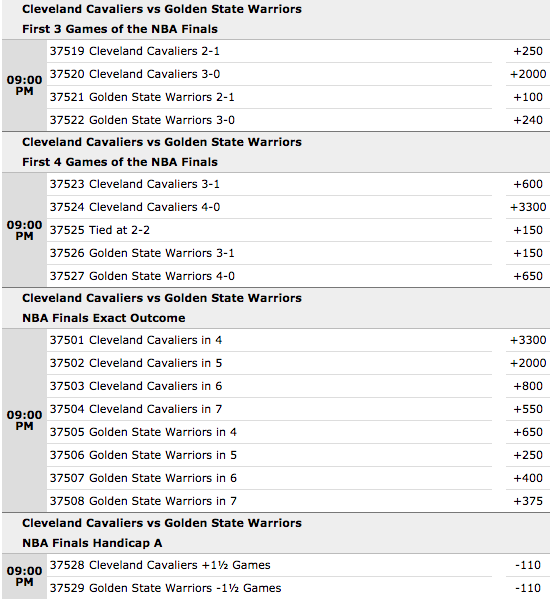The image size is (550, 599).
Task: Click -110 for Cleveland Cavaliers +1½ Games
Action: click(528, 565)
